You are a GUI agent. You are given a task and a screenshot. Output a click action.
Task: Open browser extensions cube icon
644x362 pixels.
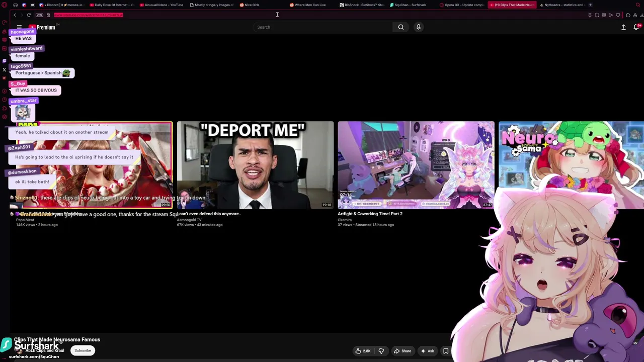628,15
